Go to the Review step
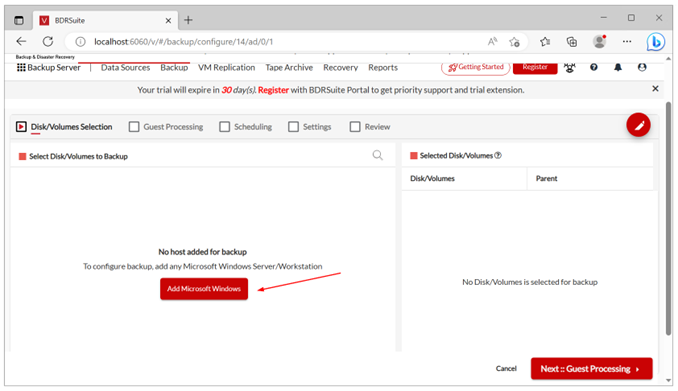 pyautogui.click(x=370, y=127)
